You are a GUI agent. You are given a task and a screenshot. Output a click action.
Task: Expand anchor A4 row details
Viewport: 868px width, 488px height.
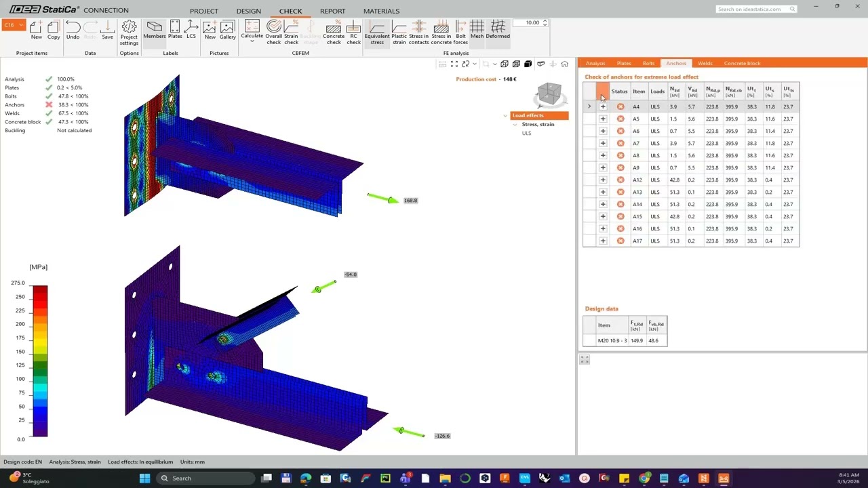tap(603, 106)
